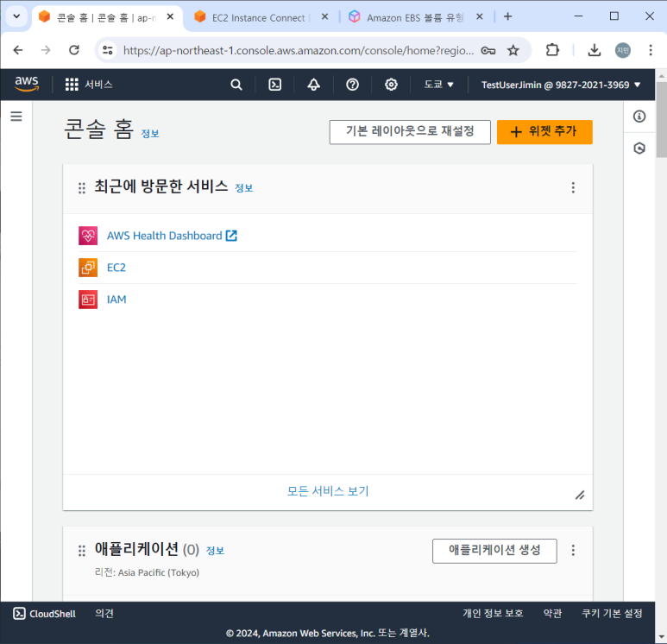The width and height of the screenshot is (667, 644).
Task: Click the Add widgets orange button
Action: click(544, 132)
